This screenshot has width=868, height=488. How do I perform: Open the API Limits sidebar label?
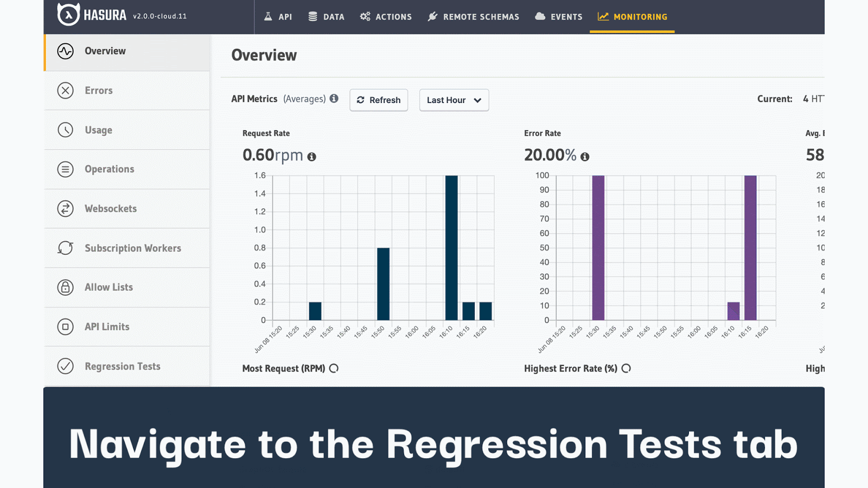point(107,327)
